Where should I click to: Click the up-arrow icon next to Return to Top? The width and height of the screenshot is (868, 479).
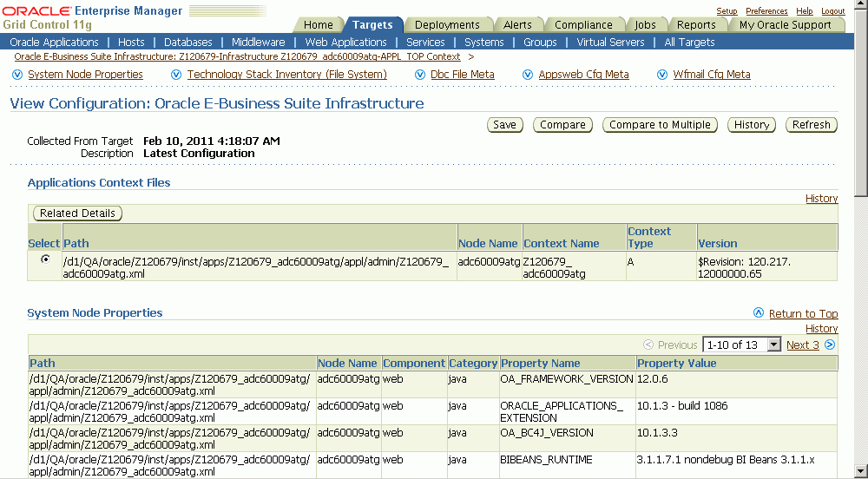(759, 313)
